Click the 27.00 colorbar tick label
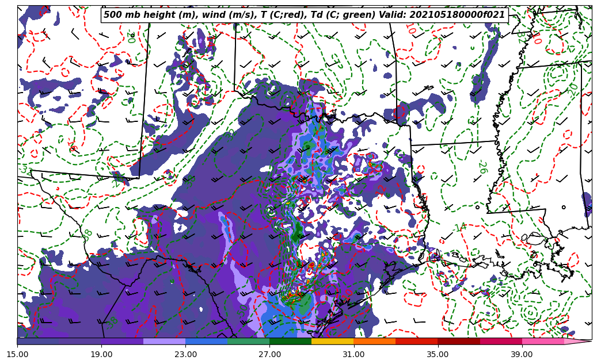 (269, 354)
